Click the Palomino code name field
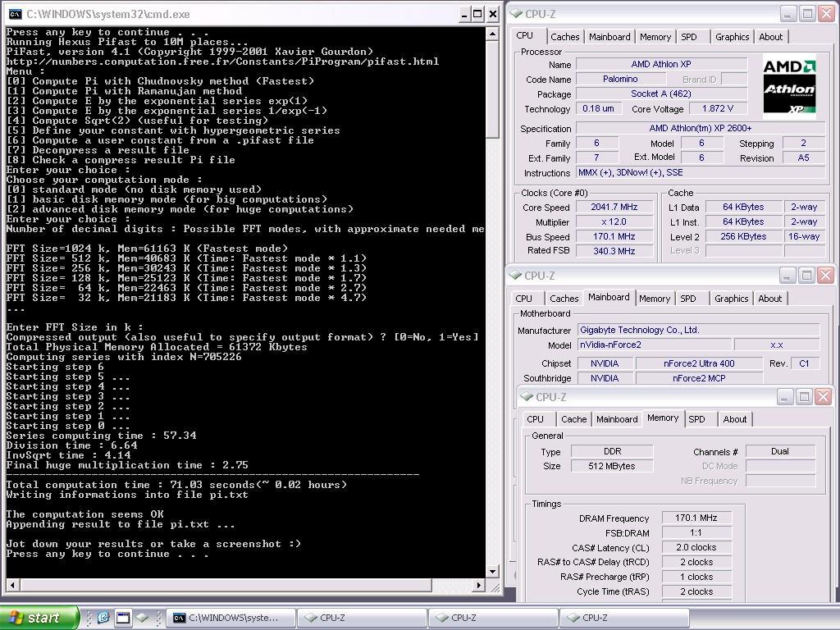Viewport: 840px width, 630px height. [620, 79]
